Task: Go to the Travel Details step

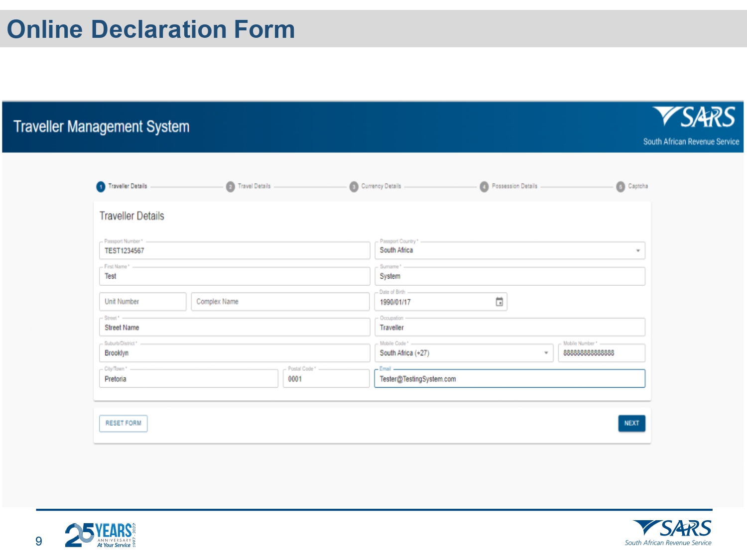Action: [254, 186]
